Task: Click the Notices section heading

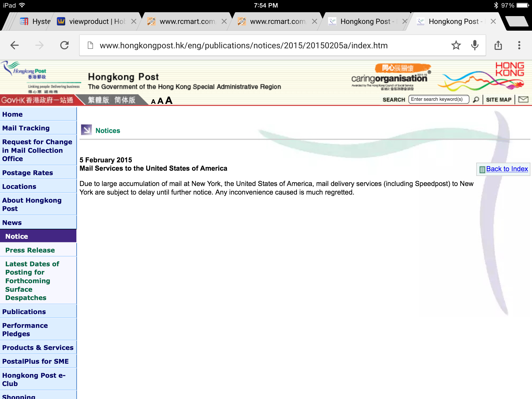Action: coord(108,130)
